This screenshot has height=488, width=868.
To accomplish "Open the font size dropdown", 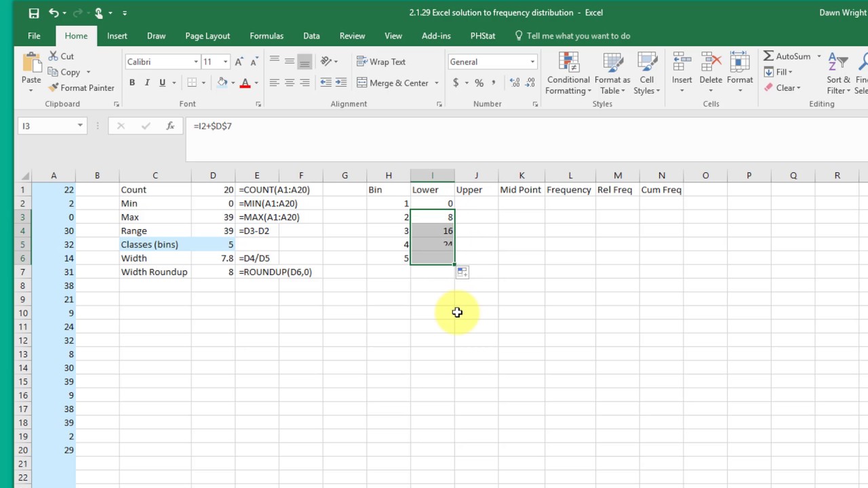I will 226,62.
